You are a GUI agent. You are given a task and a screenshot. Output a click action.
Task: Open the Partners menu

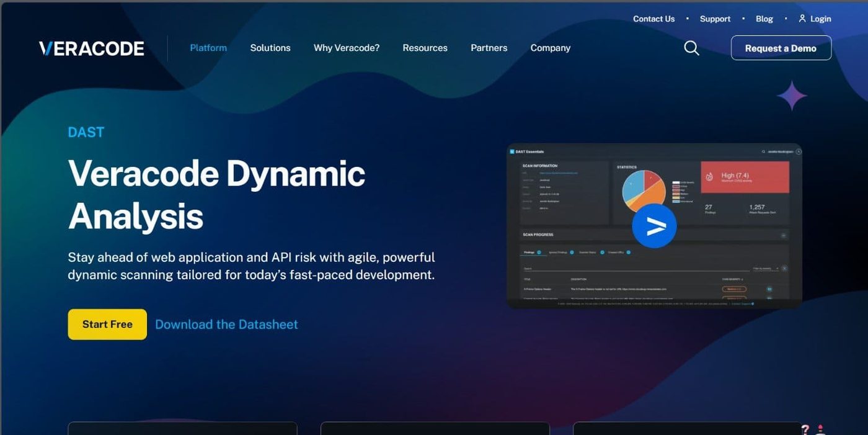pyautogui.click(x=489, y=48)
